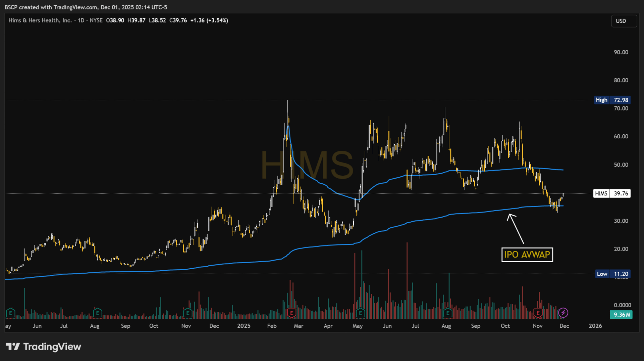
Task: Click the 2025 label on time axis
Action: (244, 326)
